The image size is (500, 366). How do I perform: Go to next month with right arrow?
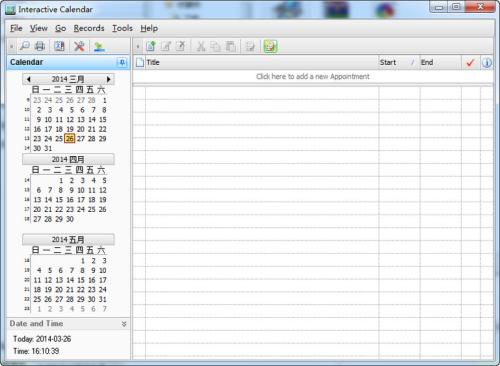[x=108, y=79]
